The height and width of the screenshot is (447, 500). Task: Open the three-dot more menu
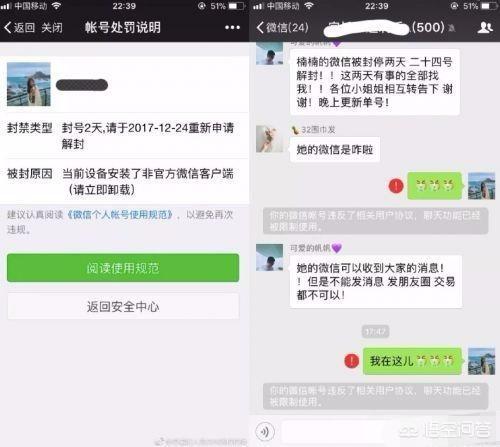[x=232, y=27]
